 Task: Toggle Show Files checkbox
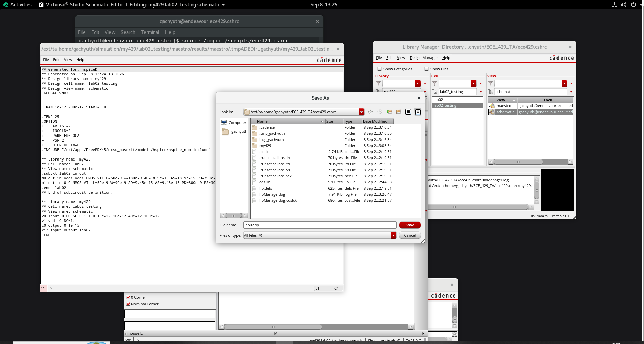pos(427,69)
